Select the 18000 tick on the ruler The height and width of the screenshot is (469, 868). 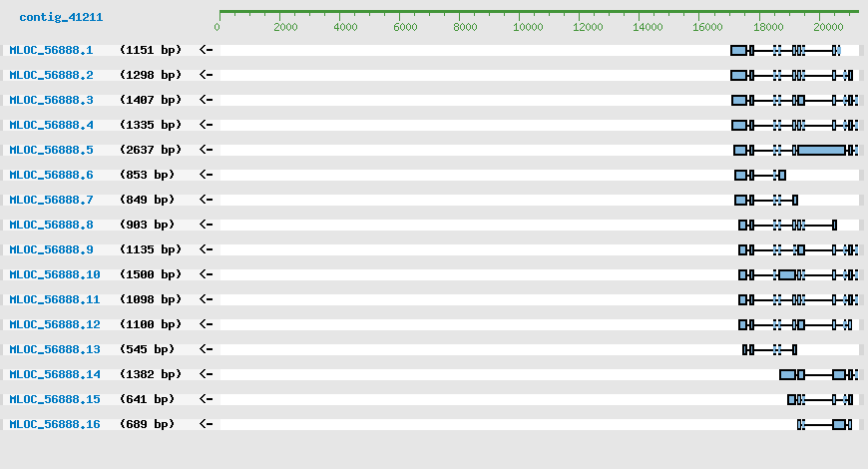coord(769,27)
